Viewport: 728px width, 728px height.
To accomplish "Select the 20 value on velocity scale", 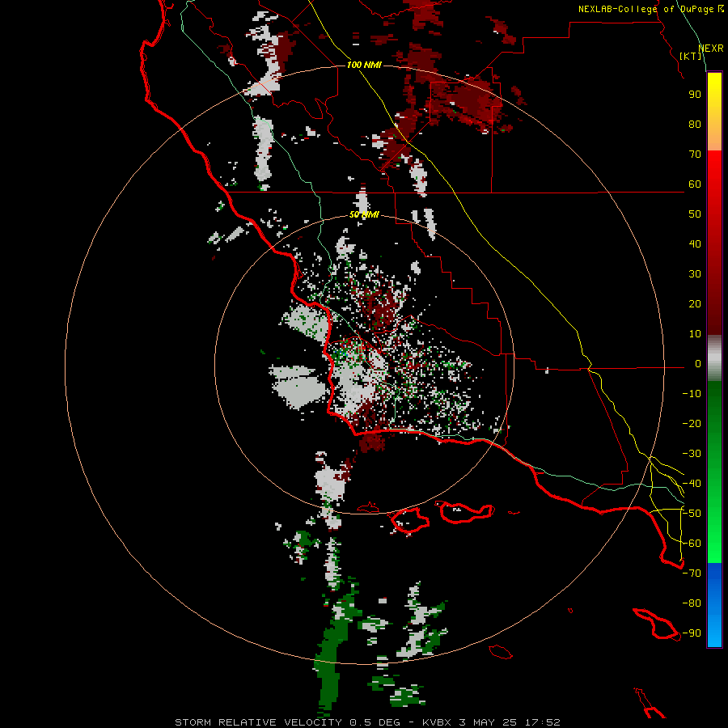I will click(695, 303).
